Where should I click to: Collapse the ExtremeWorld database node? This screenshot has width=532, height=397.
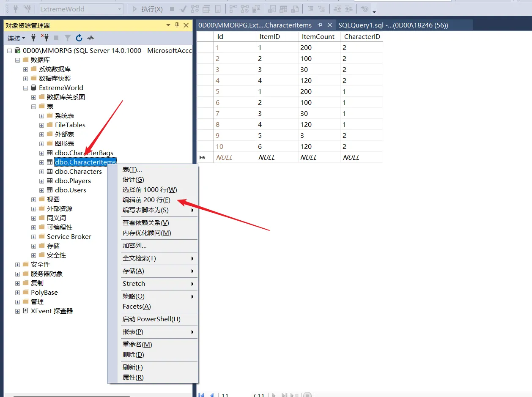tap(25, 88)
